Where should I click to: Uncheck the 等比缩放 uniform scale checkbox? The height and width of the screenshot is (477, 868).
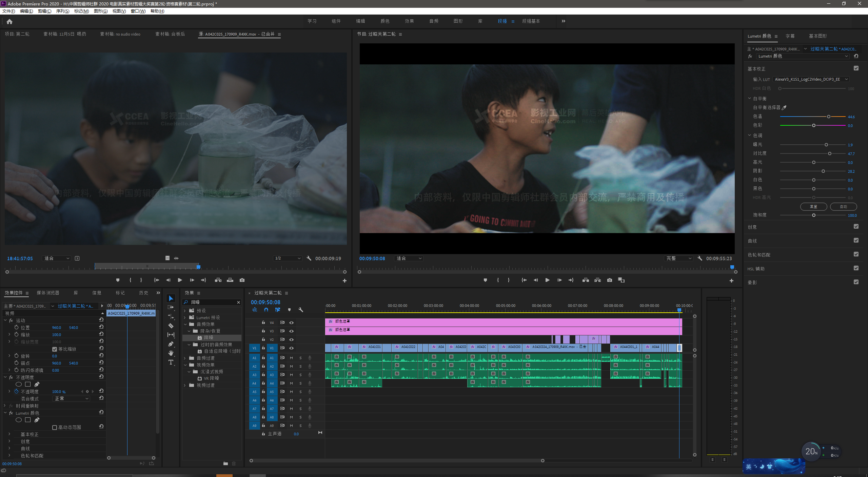point(55,349)
